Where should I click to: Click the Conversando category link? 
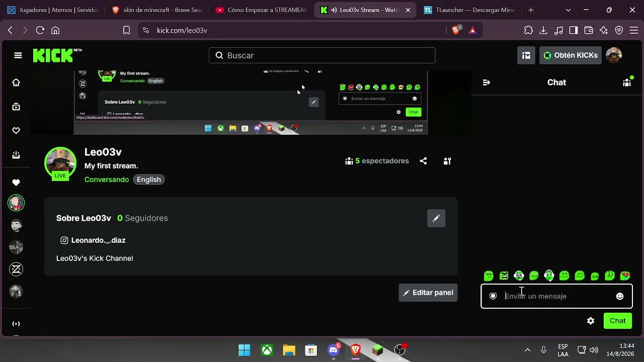(x=107, y=179)
